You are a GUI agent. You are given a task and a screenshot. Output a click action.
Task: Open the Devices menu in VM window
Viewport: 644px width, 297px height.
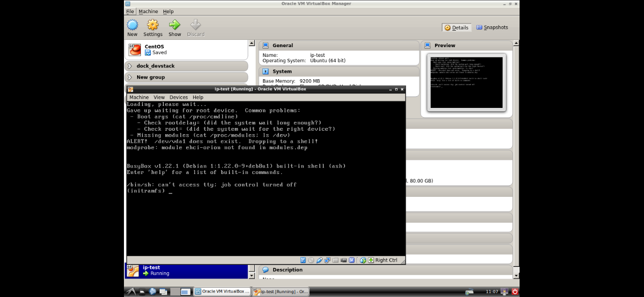(x=178, y=97)
